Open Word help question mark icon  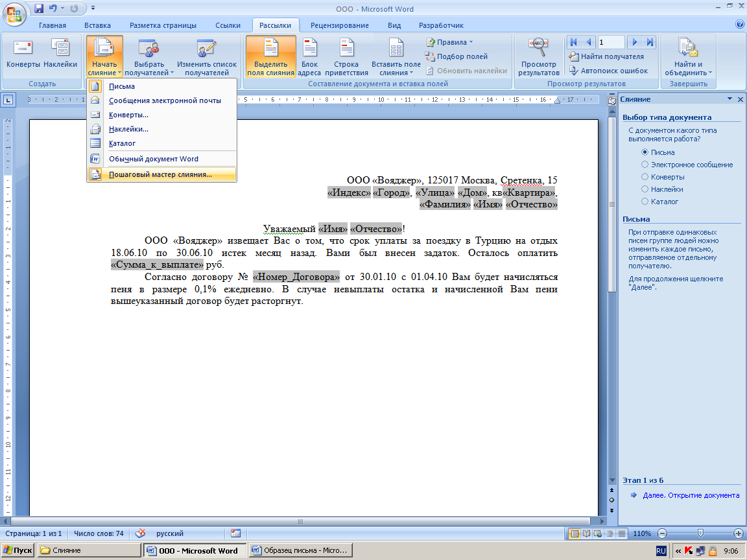pyautogui.click(x=741, y=24)
